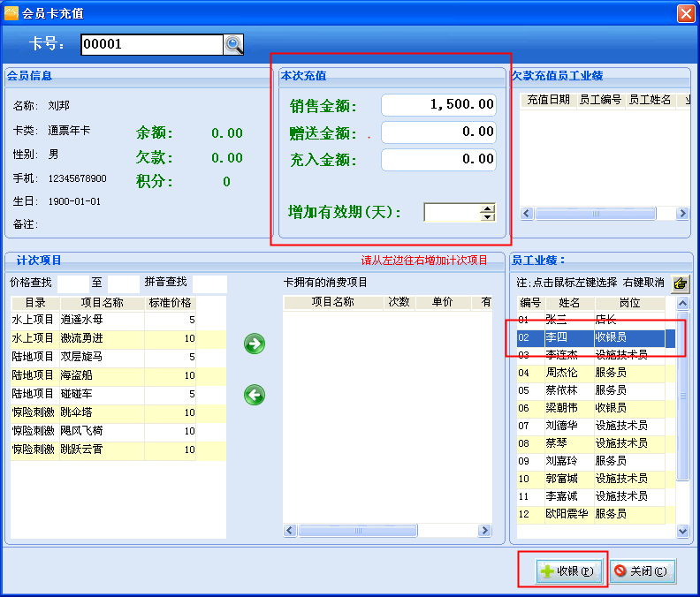
Task: Click the green left arrow to remove item
Action: tap(255, 395)
